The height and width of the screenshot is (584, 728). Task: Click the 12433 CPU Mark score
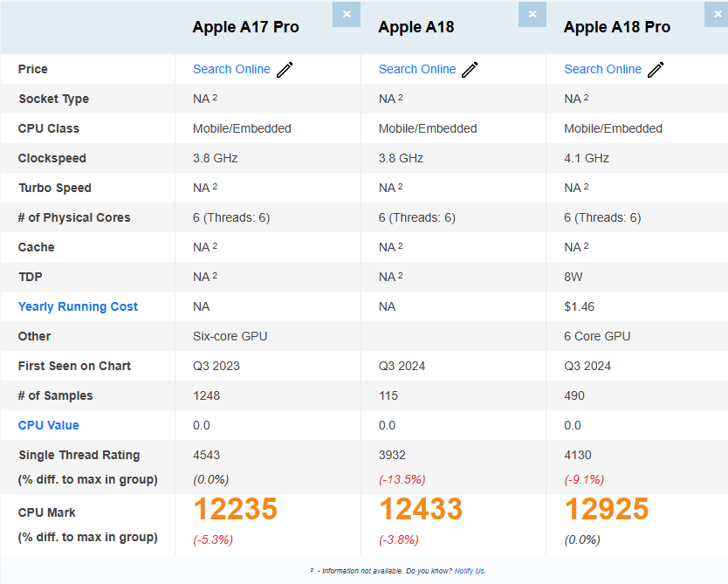(x=421, y=509)
